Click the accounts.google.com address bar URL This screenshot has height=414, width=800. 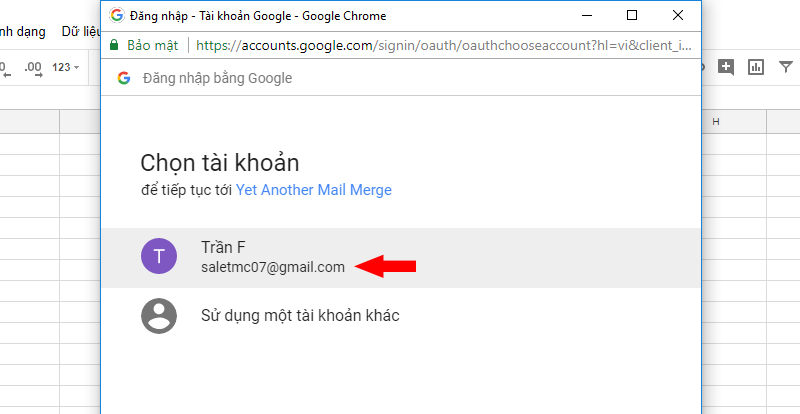(443, 45)
